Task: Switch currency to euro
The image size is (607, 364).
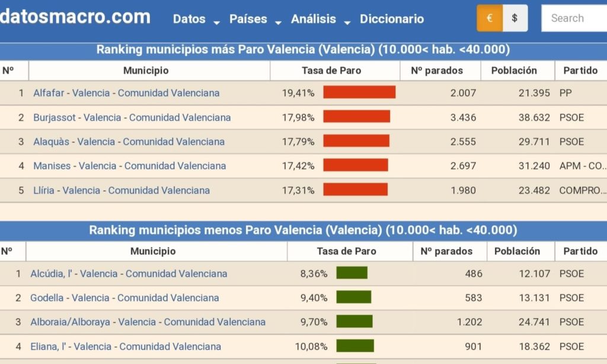Action: (x=489, y=18)
